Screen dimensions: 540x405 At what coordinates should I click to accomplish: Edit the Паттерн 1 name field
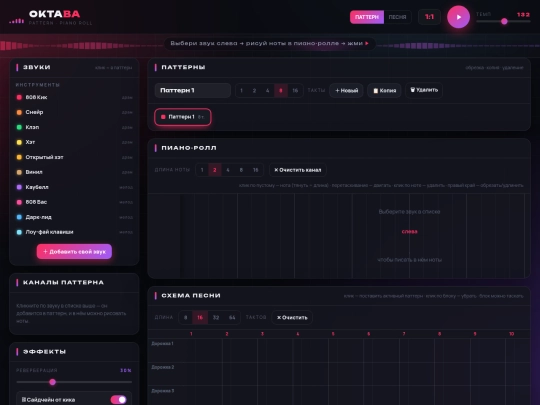coord(193,91)
